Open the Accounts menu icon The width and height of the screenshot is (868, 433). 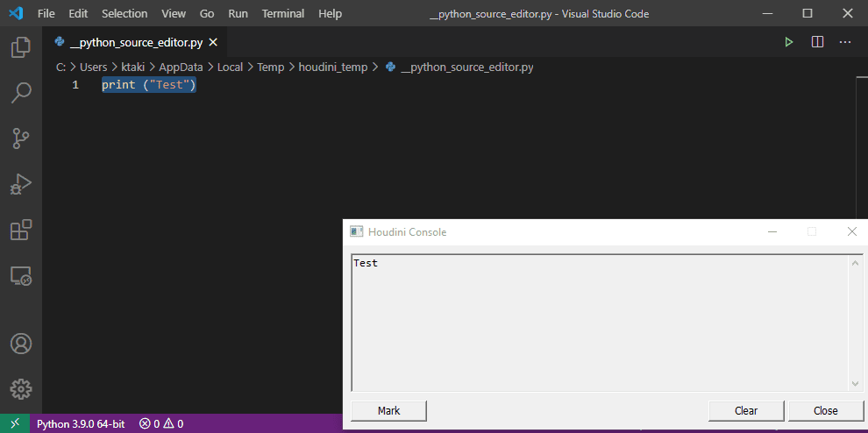21,344
